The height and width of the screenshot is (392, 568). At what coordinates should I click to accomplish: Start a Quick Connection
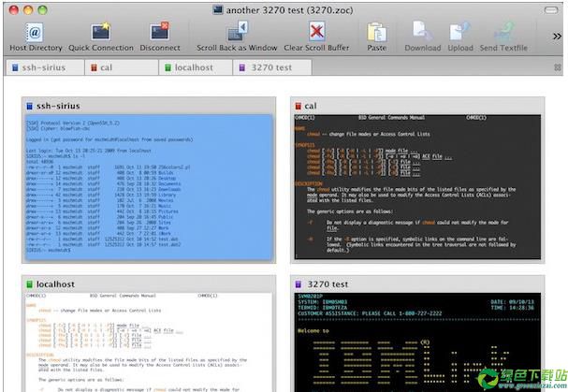pyautogui.click(x=101, y=32)
